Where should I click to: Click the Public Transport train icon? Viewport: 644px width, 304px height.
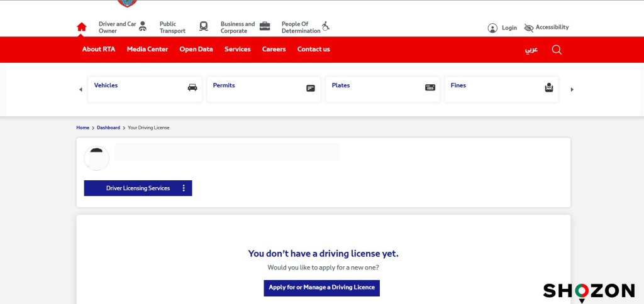pos(203,26)
